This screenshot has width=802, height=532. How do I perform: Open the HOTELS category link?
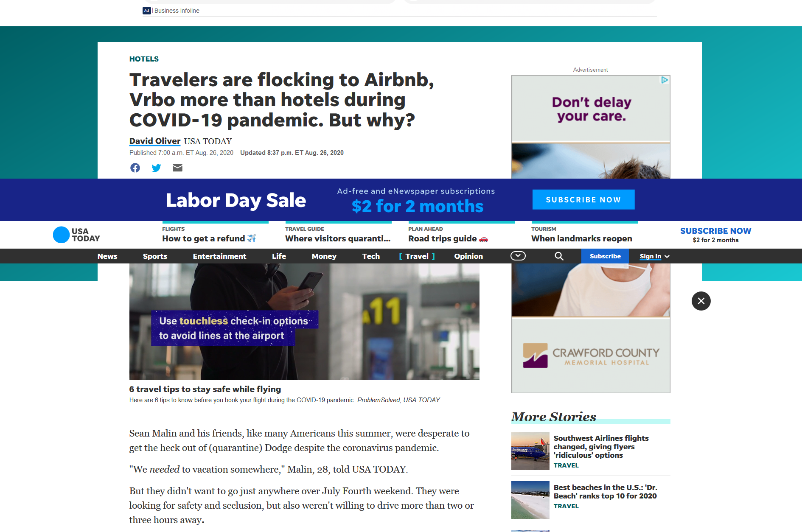point(144,59)
